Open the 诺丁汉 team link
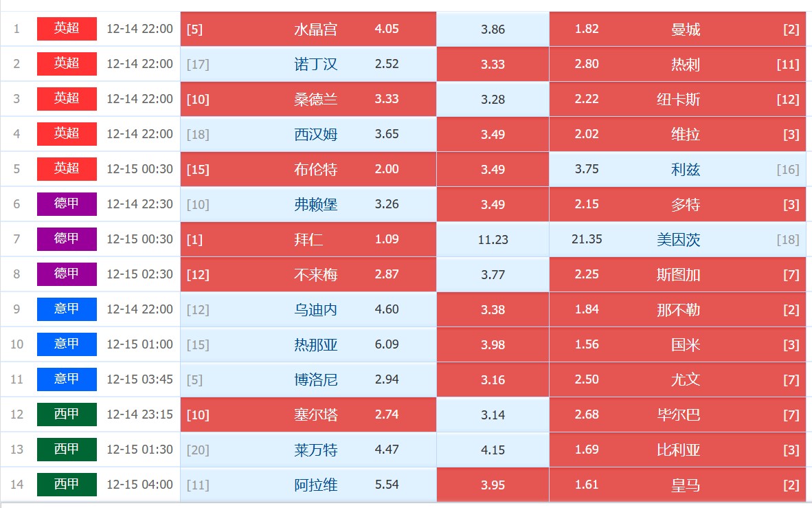This screenshot has height=508, width=812. 316,65
